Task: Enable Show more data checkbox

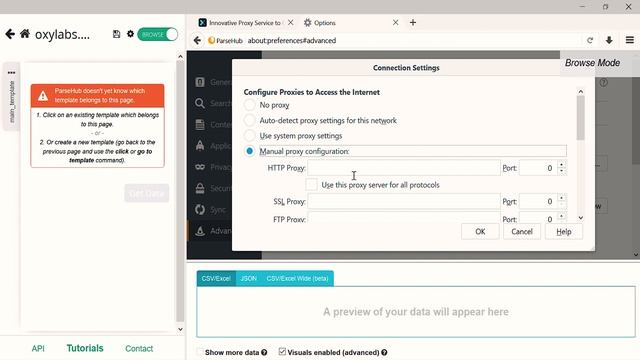Action: tap(200, 352)
